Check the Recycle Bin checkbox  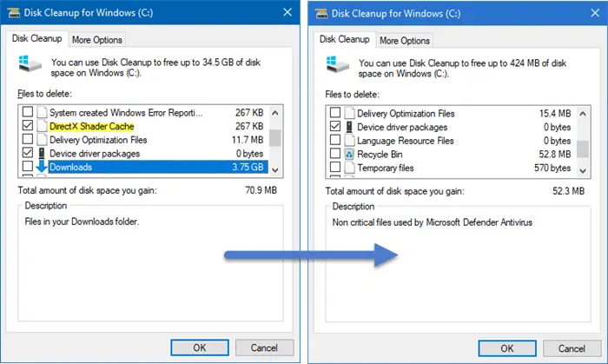click(335, 153)
